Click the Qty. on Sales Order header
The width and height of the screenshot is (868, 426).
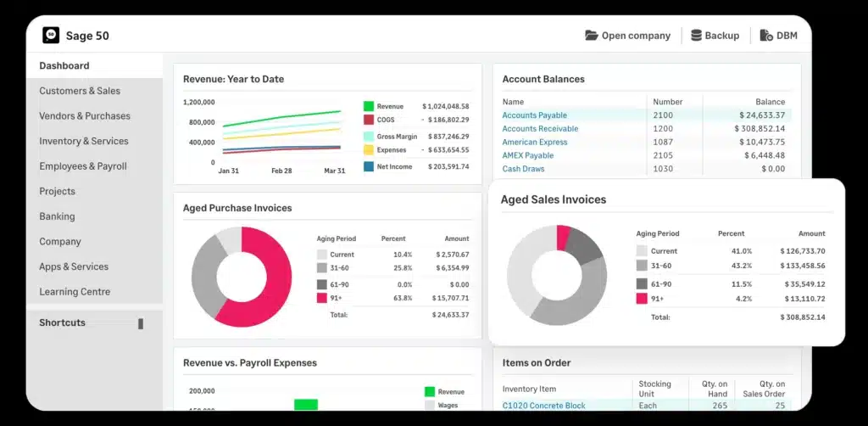click(x=764, y=389)
